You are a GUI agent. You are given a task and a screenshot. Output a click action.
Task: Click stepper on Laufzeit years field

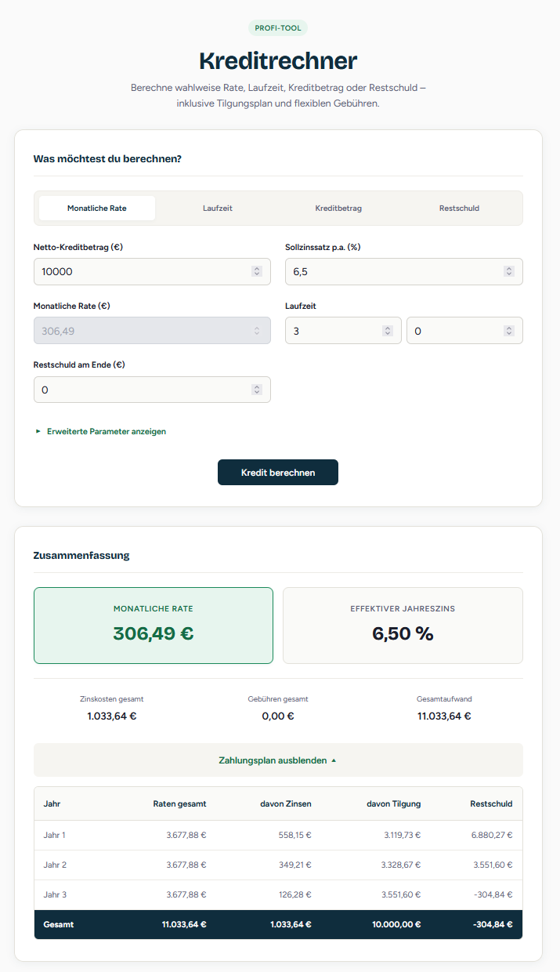pyautogui.click(x=387, y=331)
